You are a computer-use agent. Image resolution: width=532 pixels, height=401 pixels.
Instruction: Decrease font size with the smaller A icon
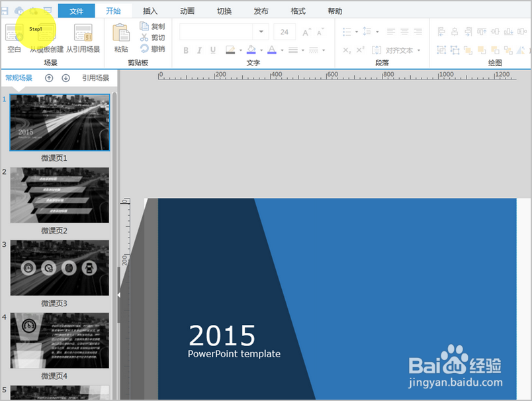[320, 32]
